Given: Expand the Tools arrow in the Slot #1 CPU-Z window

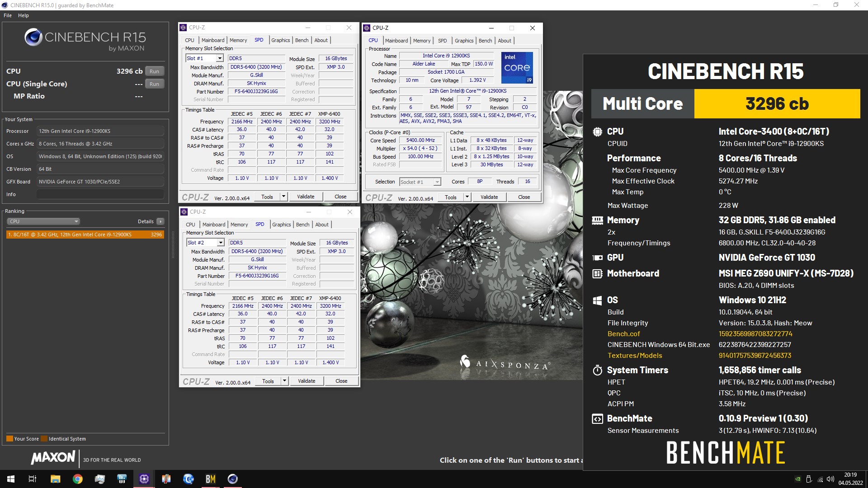Looking at the screenshot, I should click(x=283, y=197).
